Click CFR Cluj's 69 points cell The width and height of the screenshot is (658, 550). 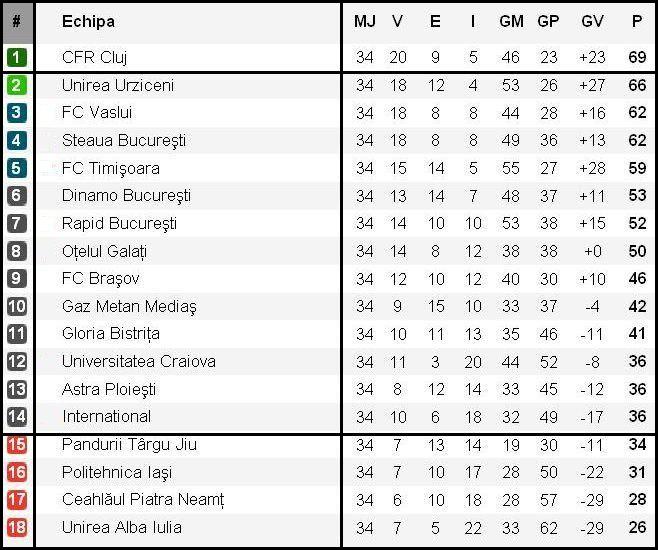[x=637, y=57]
